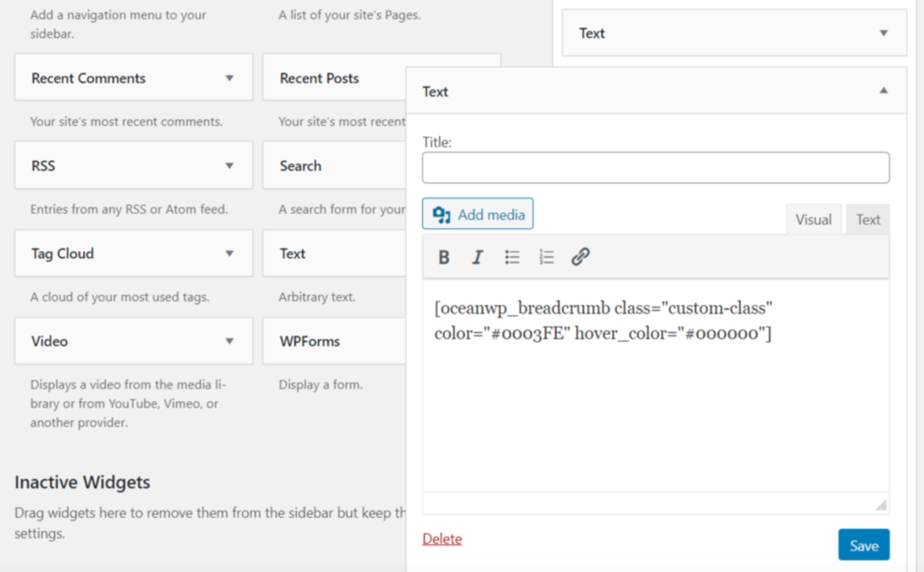Switch to the Visual editor tab
The image size is (924, 572).
click(813, 219)
